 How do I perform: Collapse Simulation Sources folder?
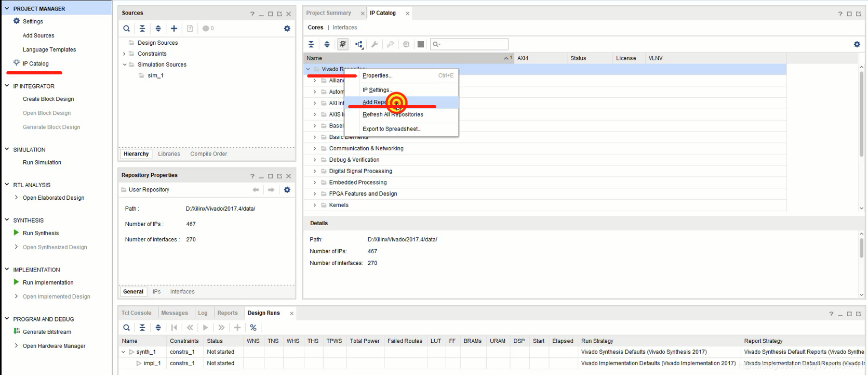(x=124, y=64)
